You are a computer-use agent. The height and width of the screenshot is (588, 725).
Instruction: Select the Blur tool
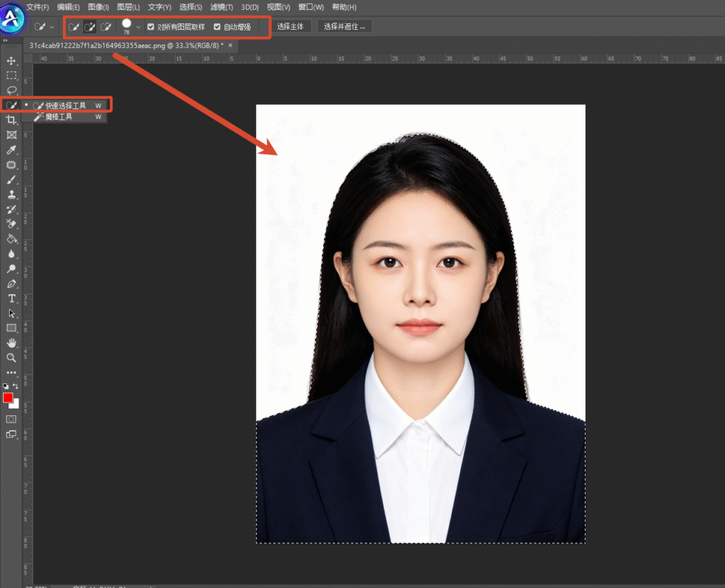[x=11, y=254]
